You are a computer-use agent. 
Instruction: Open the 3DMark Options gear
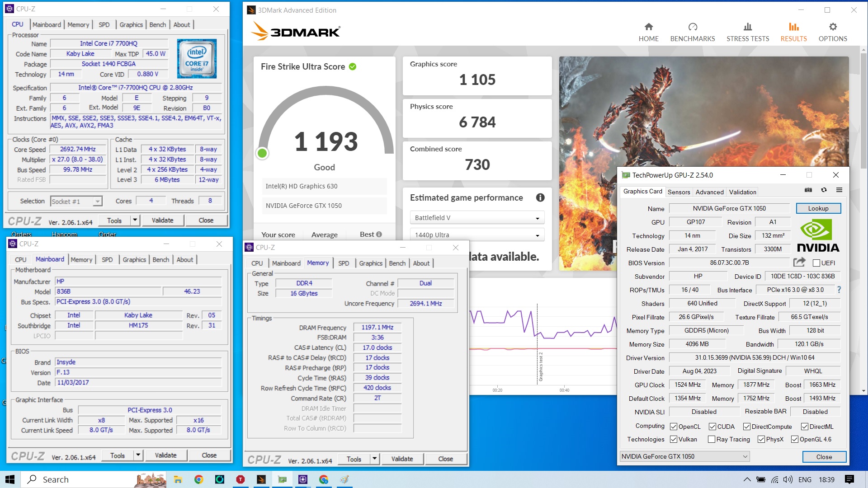833,27
